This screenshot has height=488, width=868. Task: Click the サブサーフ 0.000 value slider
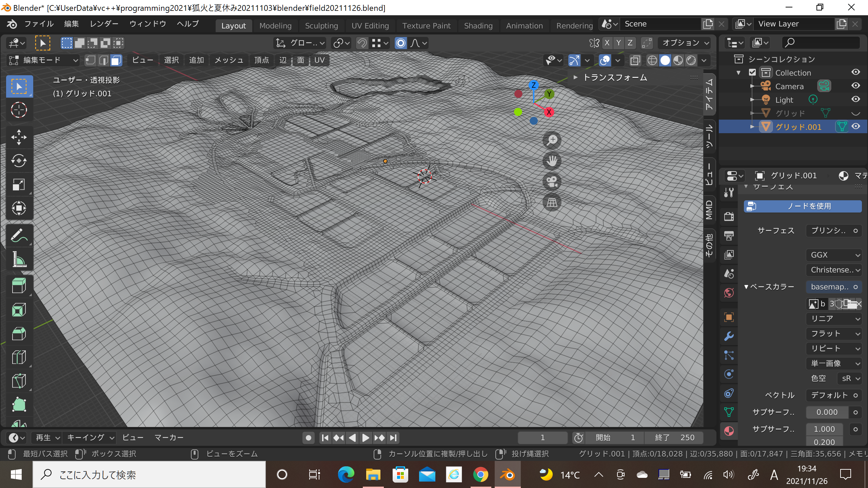827,412
